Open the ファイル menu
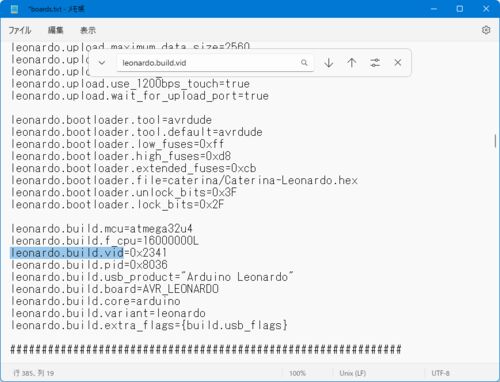 coord(20,30)
